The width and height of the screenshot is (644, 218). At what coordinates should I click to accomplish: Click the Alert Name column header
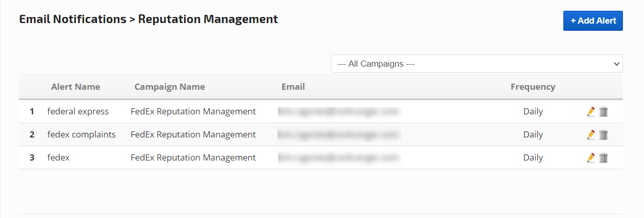click(76, 87)
